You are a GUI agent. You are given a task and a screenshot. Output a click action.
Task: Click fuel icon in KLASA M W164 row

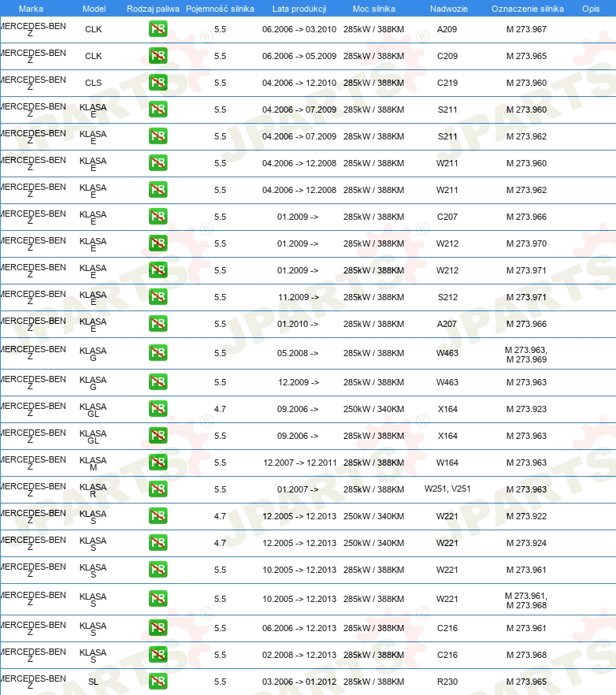158,463
